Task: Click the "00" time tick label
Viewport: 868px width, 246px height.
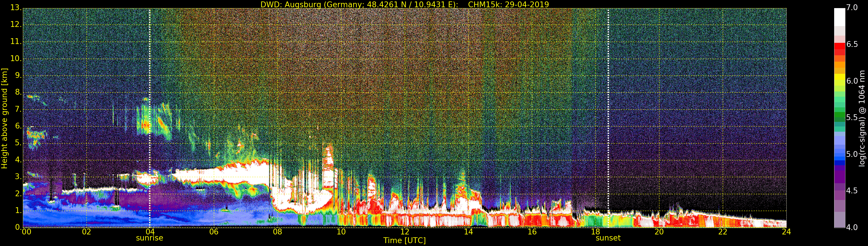Action: pyautogui.click(x=26, y=232)
